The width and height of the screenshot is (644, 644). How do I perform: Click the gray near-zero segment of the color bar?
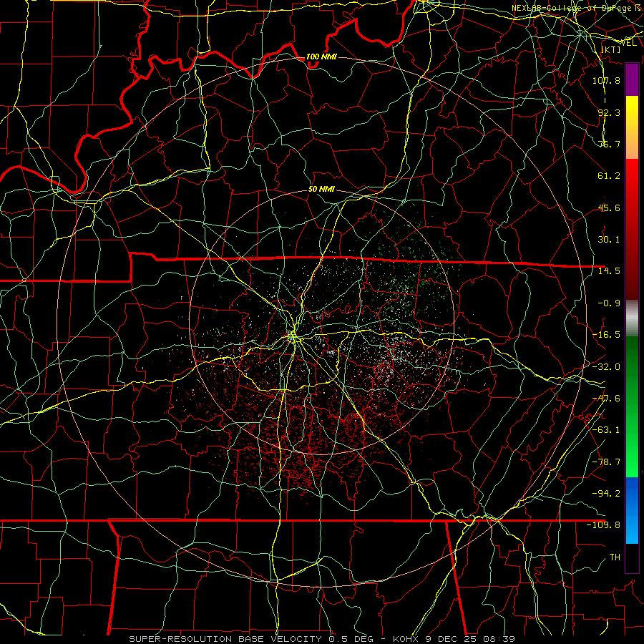[632, 318]
